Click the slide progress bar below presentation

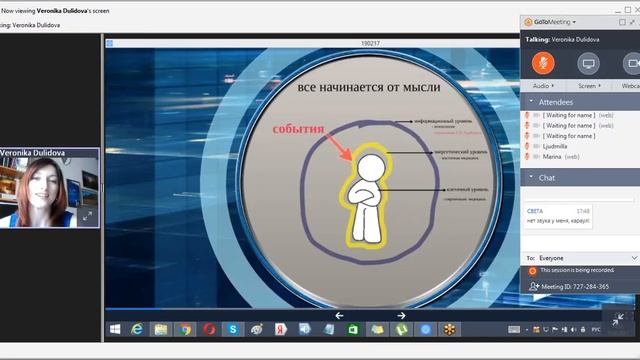pyautogui.click(x=353, y=309)
